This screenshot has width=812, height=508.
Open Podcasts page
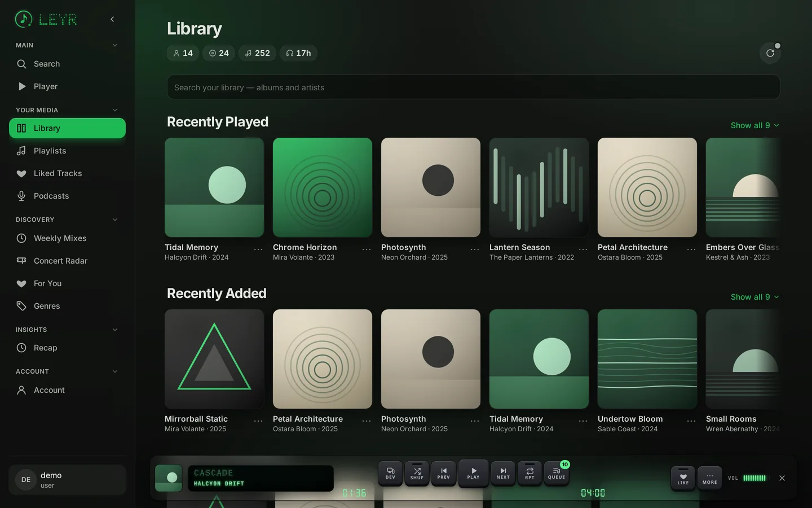tap(67, 196)
